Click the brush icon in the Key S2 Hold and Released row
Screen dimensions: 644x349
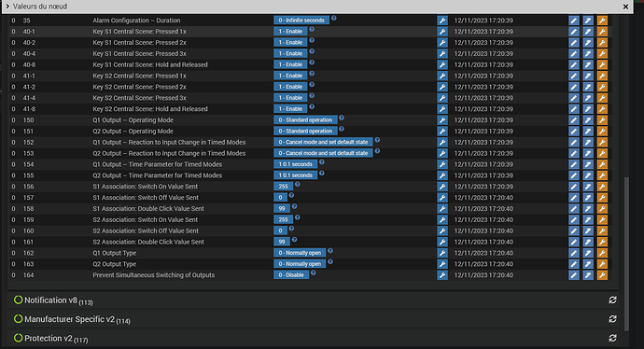[588, 109]
